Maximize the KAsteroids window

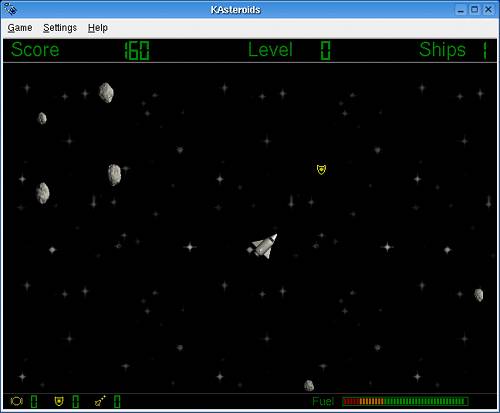coord(474,10)
